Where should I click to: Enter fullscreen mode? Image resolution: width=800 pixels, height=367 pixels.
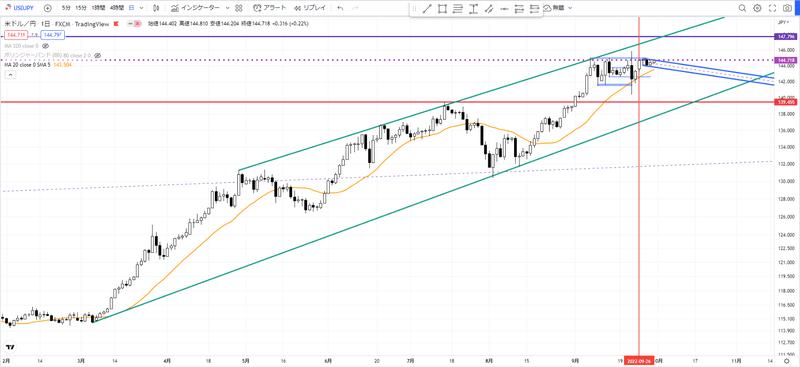tap(772, 8)
